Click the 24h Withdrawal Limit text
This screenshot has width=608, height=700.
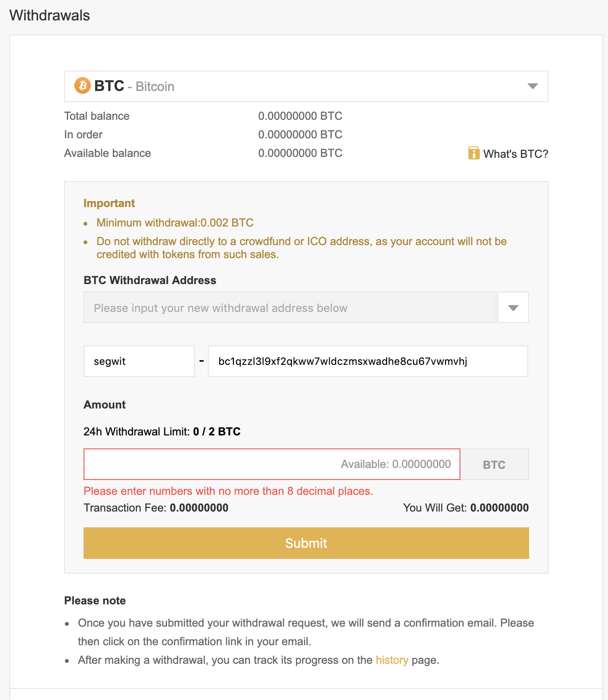(162, 432)
